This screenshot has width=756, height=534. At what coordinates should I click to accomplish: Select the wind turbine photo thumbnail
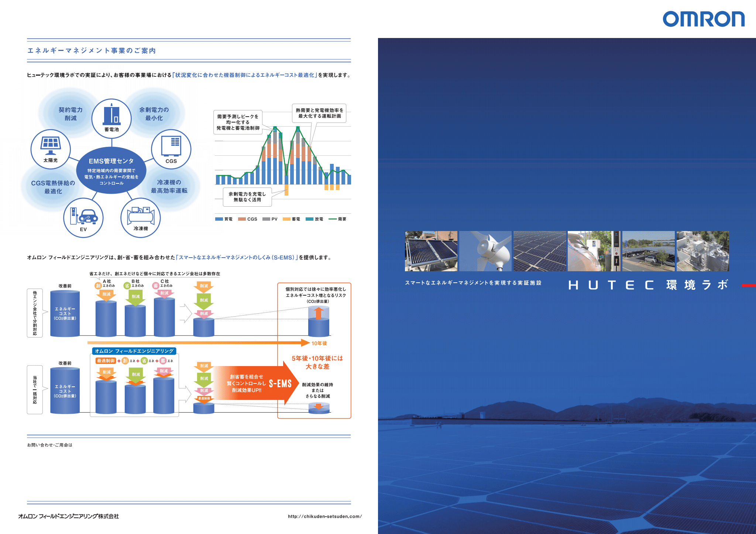click(x=485, y=251)
